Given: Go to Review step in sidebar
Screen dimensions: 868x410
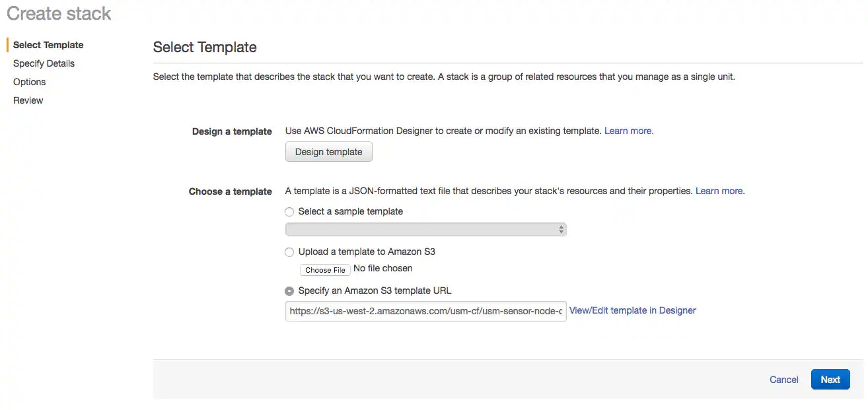Looking at the screenshot, I should pos(28,100).
